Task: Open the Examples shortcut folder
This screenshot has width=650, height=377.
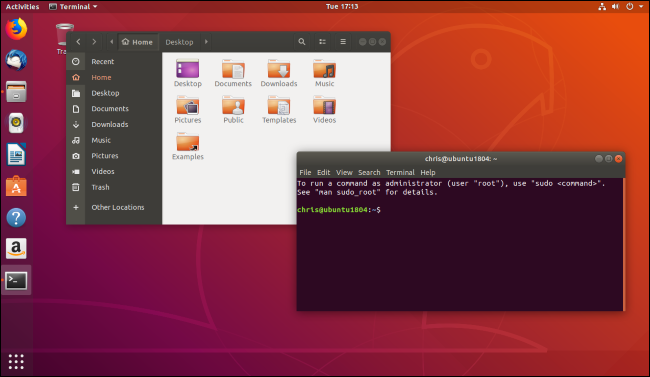Action: pyautogui.click(x=187, y=146)
